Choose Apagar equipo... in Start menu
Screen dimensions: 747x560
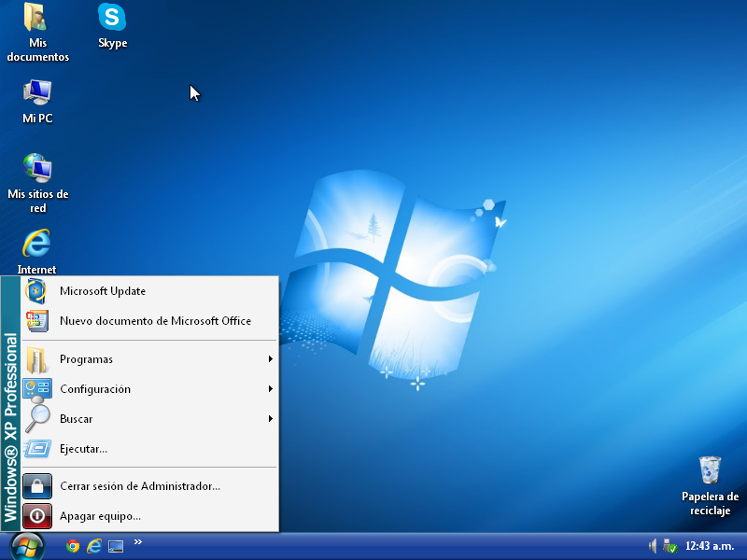click(149, 516)
